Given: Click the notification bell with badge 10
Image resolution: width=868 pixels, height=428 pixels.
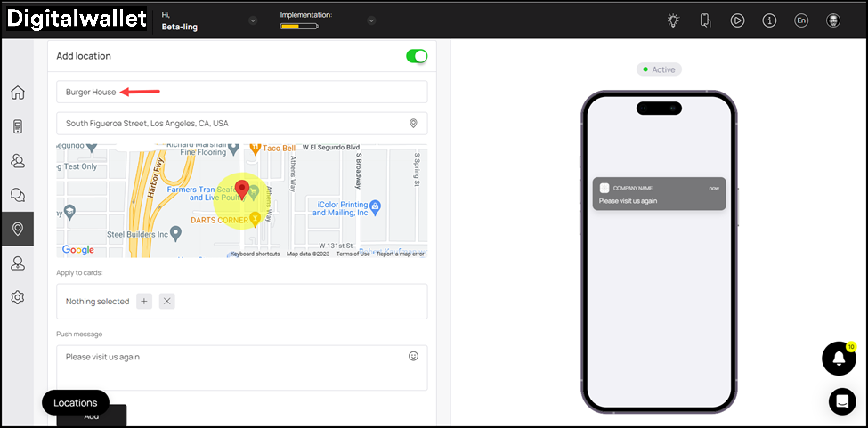Looking at the screenshot, I should pos(838,358).
